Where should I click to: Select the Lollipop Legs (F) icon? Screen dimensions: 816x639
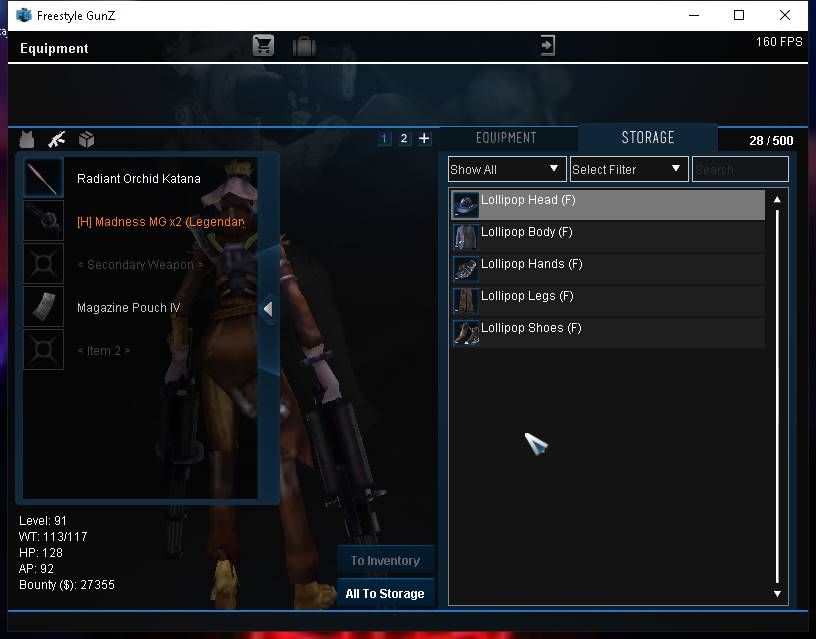tap(465, 301)
